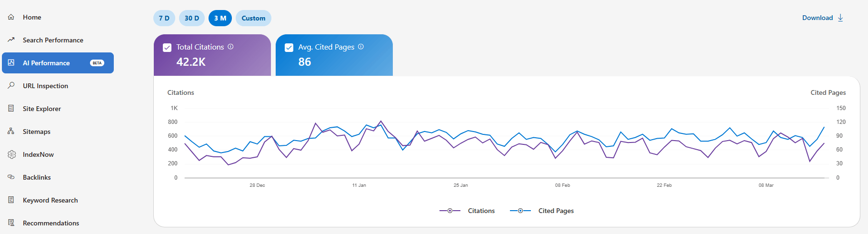
Task: Click the IndexNow gear icon
Action: point(12,154)
